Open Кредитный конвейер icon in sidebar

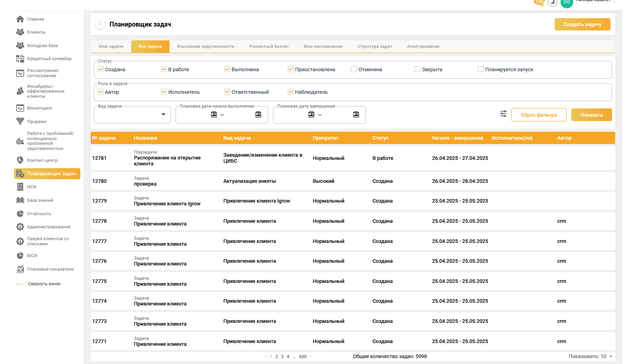click(x=20, y=59)
